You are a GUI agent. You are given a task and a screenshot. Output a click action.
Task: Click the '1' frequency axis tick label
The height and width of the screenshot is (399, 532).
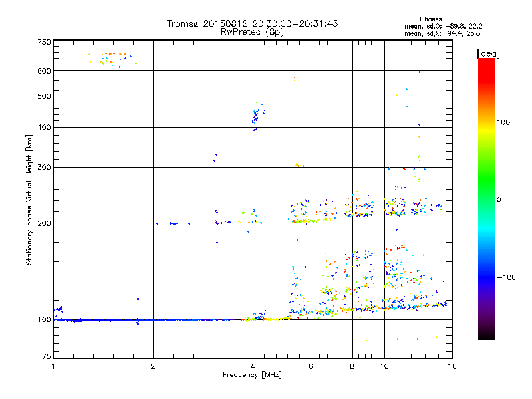click(53, 366)
